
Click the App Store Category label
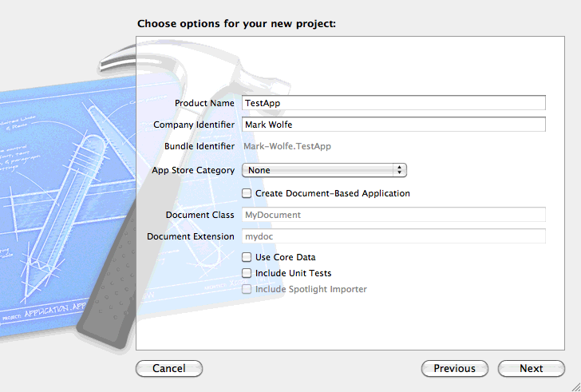point(193,170)
